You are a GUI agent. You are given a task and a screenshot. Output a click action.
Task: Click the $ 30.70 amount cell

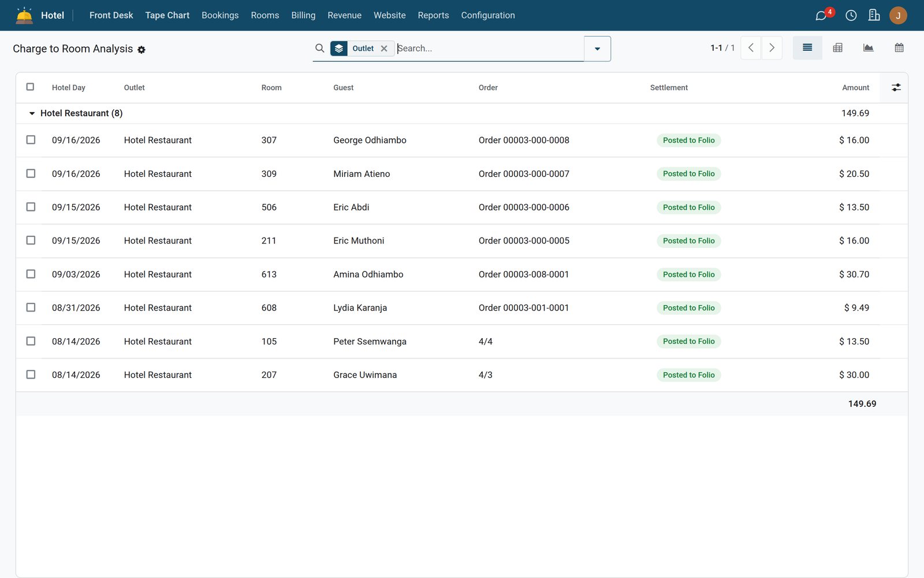point(854,275)
